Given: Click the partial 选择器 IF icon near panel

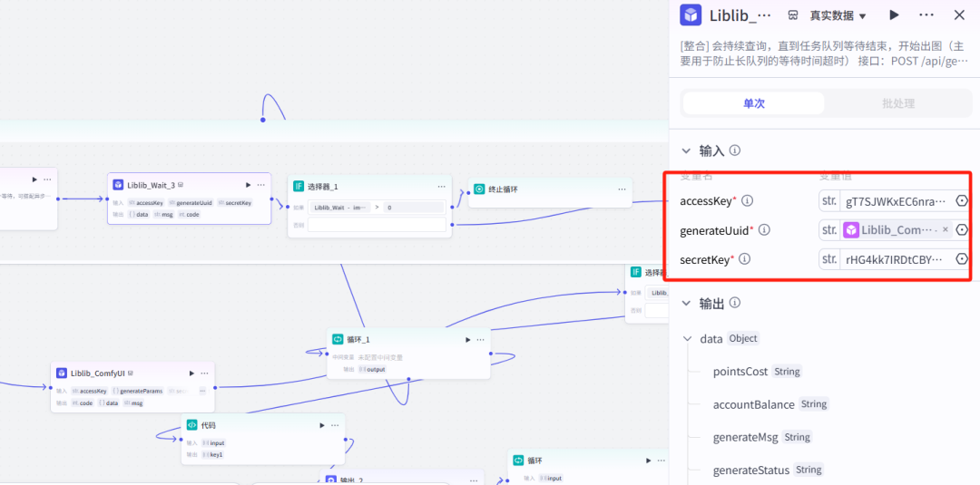Looking at the screenshot, I should (635, 272).
